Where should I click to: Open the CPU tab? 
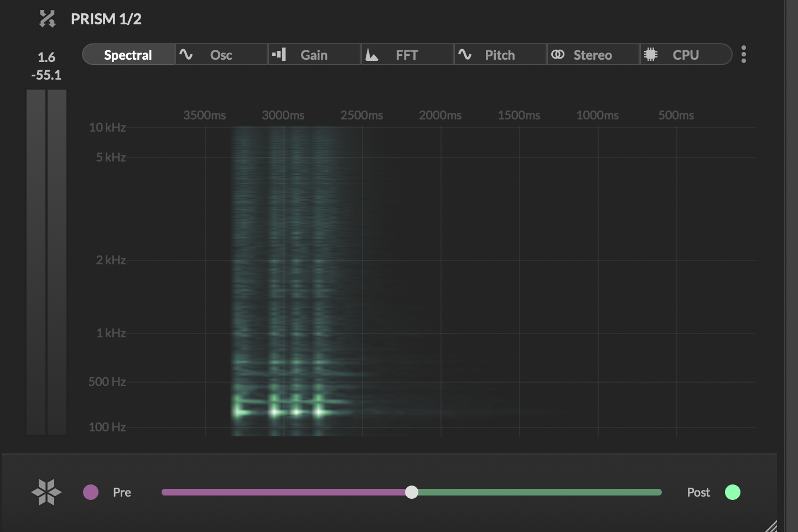click(x=686, y=55)
